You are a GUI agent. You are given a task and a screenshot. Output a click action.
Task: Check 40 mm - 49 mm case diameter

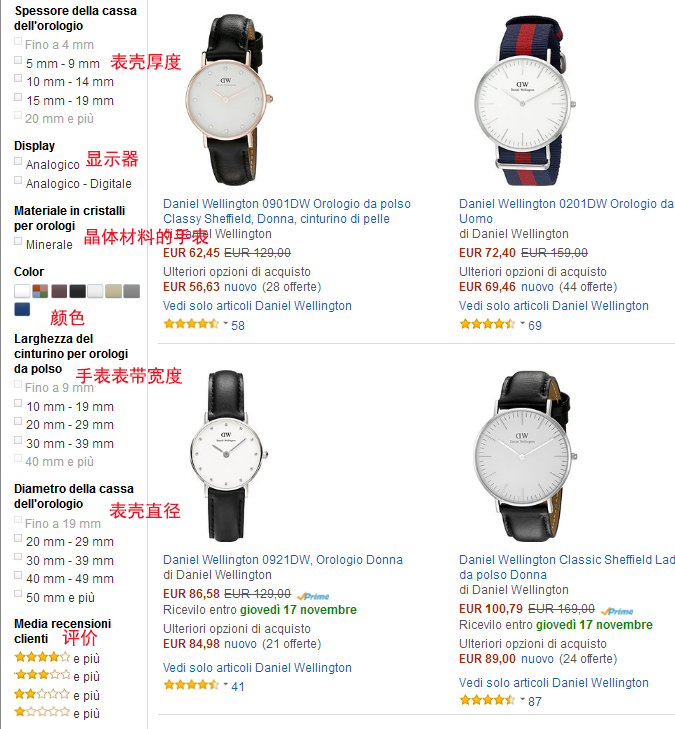(18, 575)
